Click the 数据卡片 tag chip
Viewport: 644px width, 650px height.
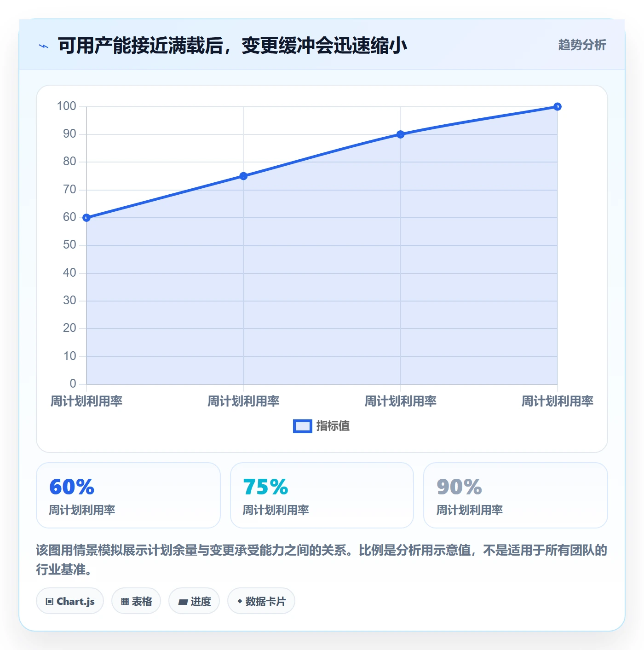click(x=261, y=601)
